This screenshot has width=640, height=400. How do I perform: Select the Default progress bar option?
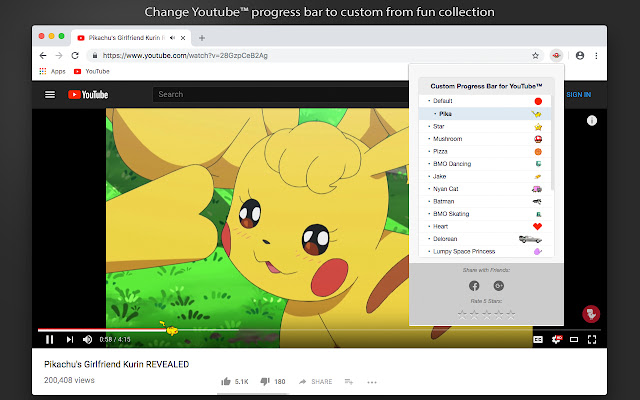click(x=484, y=101)
